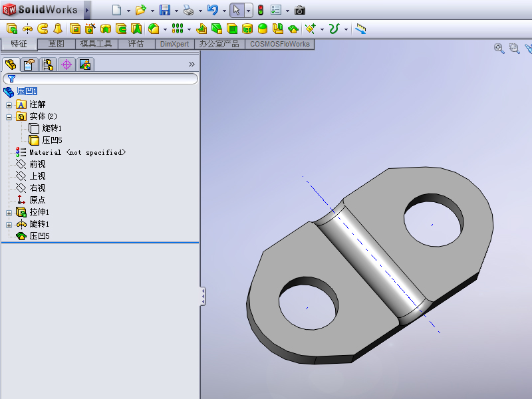The height and width of the screenshot is (399, 532).
Task: Open the Save dropdown arrow
Action: [x=176, y=11]
